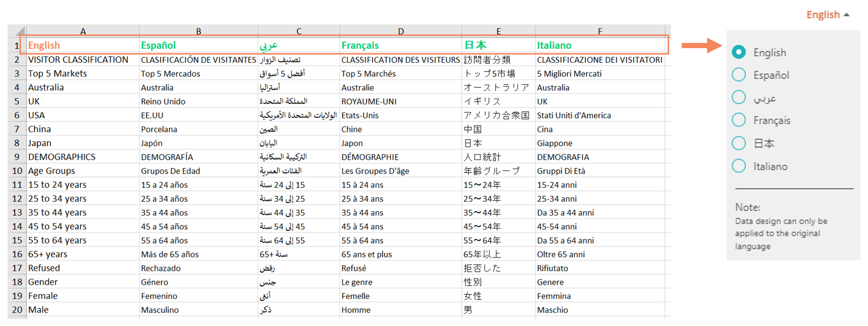868x326 pixels.
Task: Select the 日本 radio button
Action: [x=739, y=143]
